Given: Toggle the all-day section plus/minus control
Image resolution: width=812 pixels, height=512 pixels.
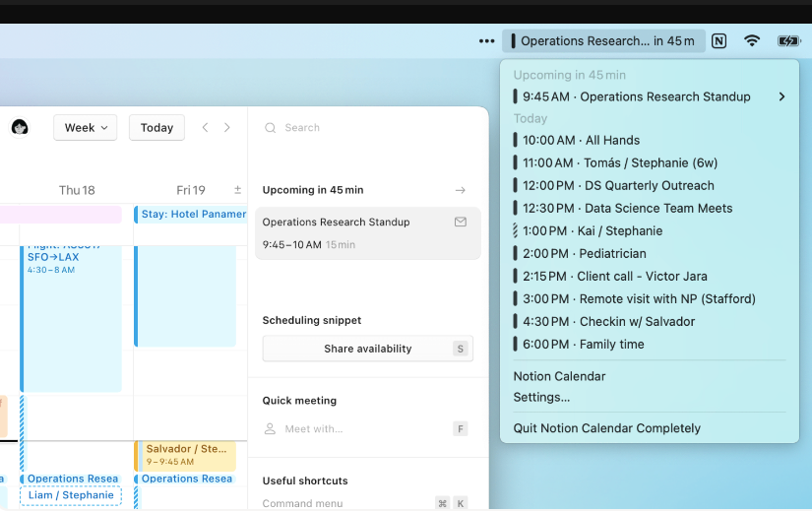Looking at the screenshot, I should tap(237, 190).
